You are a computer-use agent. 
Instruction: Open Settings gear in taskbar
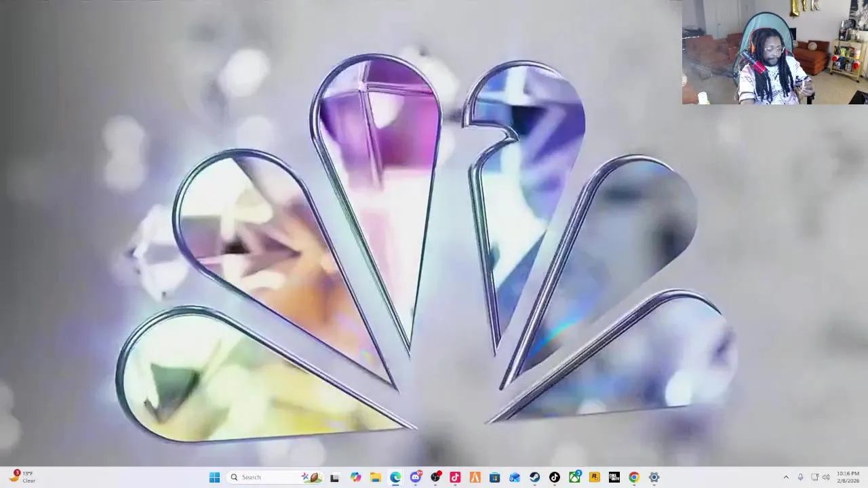tap(654, 477)
